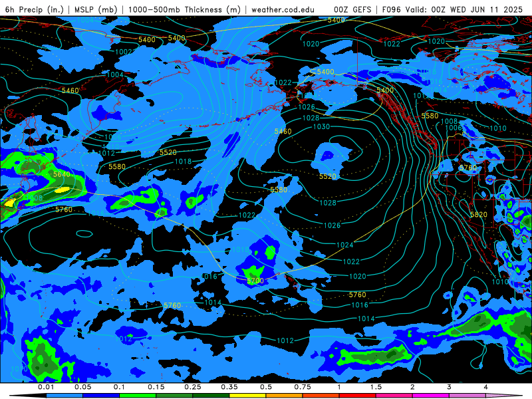Click the '0.35' legend value
Image resolution: width=532 pixels, height=399 pixels.
tap(229, 387)
